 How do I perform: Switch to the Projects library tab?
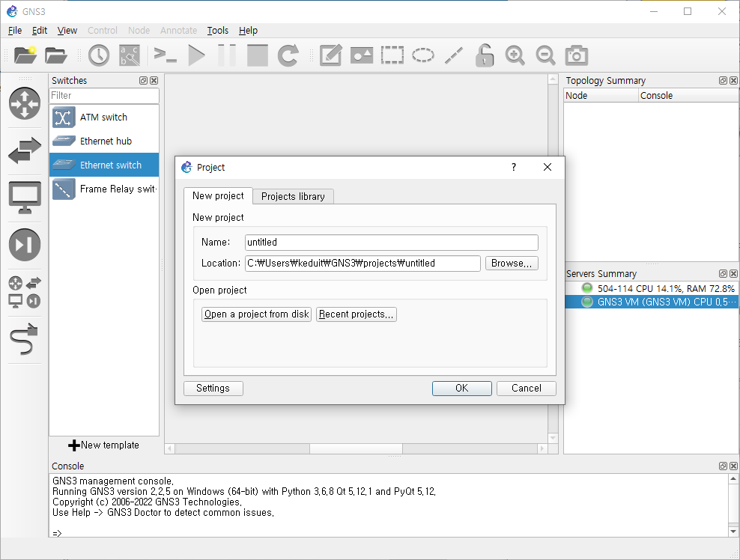click(293, 196)
